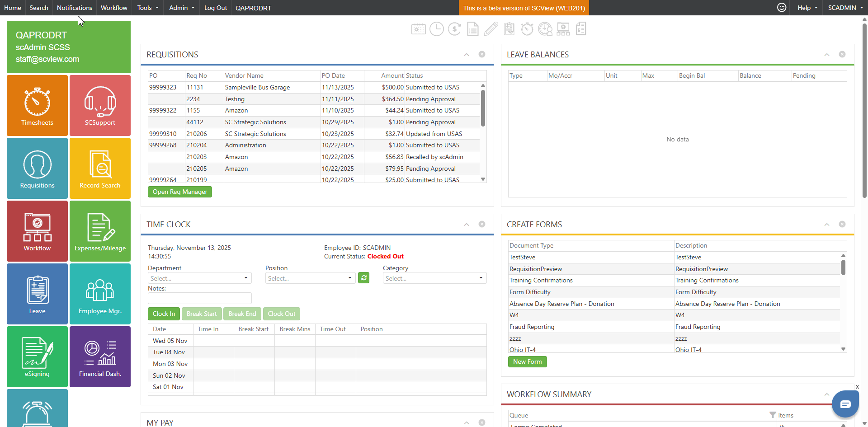Screen dimensions: 868x427
Task: Select the Training Confirmations document type
Action: pos(674,280)
